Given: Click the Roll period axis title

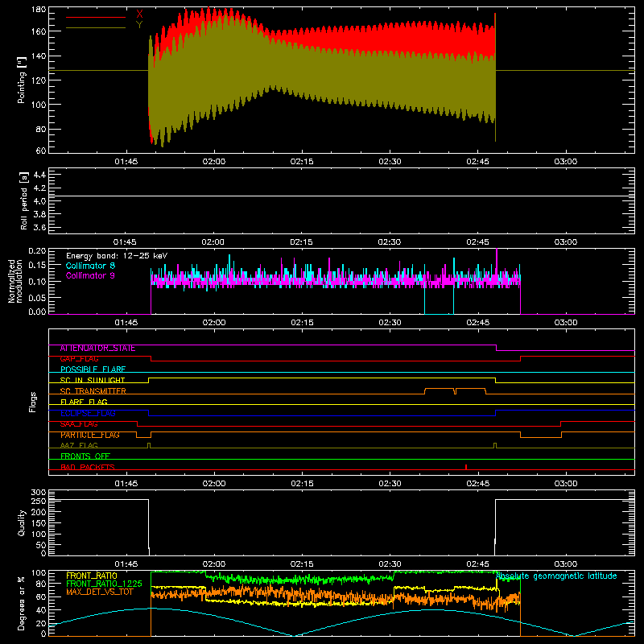Looking at the screenshot, I should click(24, 200).
